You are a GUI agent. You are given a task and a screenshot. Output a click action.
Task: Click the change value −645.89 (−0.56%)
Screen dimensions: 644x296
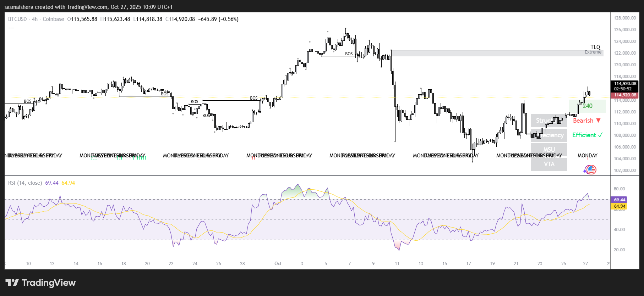(x=218, y=19)
